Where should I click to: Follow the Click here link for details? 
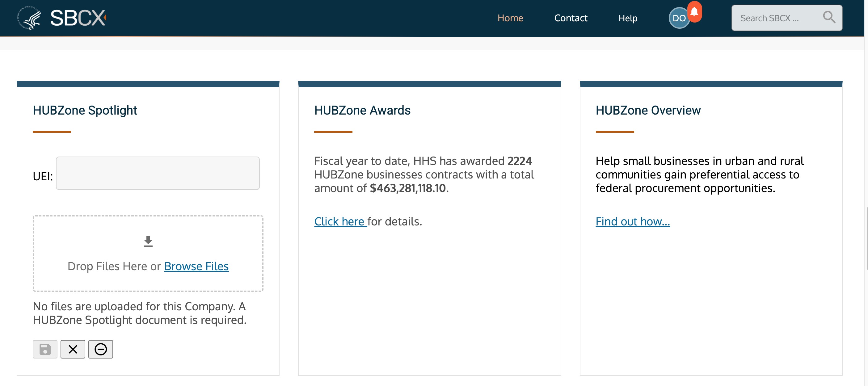(340, 221)
